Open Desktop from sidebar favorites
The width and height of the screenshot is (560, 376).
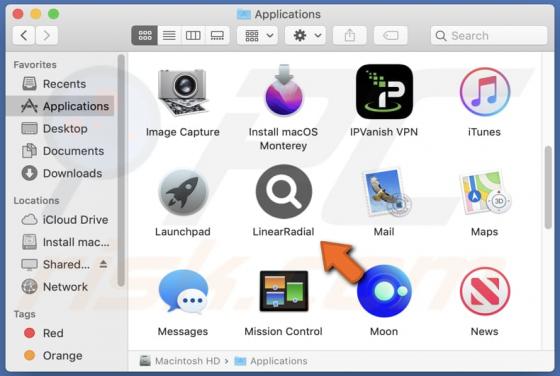pyautogui.click(x=61, y=129)
